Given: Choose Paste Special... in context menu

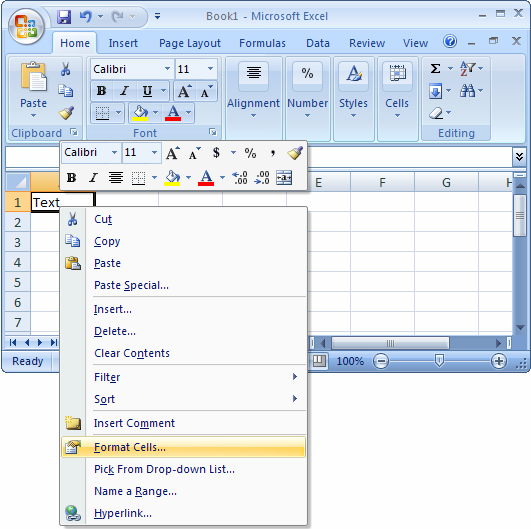Looking at the screenshot, I should click(184, 285).
